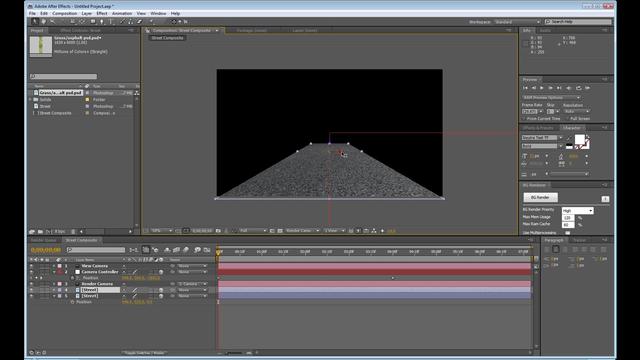Select the Hand tool
Viewport: 640px width, 360px height.
(x=44, y=22)
